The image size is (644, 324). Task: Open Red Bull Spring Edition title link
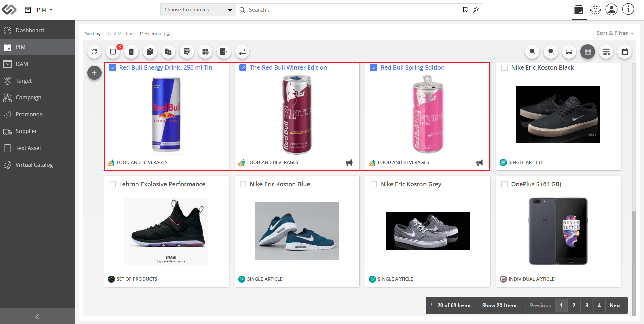click(x=412, y=68)
